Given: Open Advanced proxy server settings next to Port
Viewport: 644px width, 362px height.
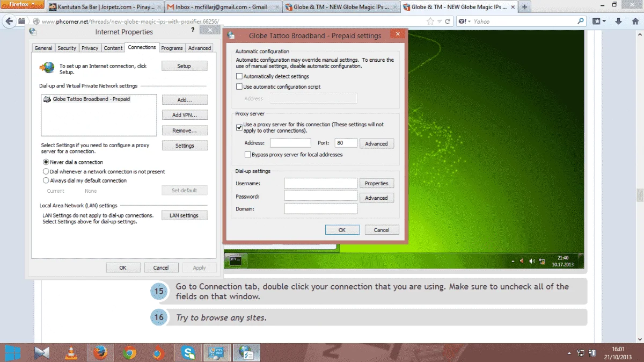Looking at the screenshot, I should 376,143.
